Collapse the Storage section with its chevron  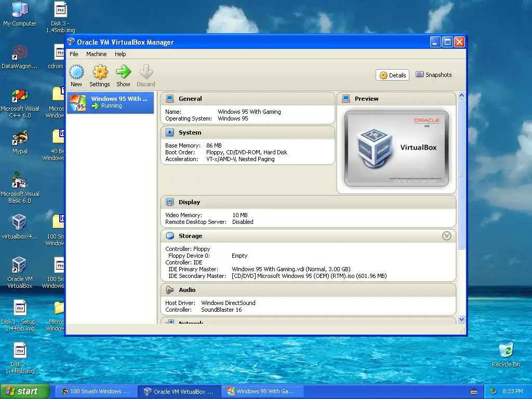click(447, 236)
